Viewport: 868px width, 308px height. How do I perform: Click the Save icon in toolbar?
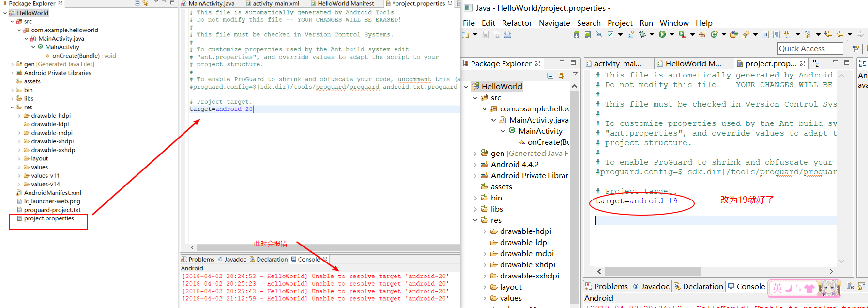pyautogui.click(x=485, y=34)
